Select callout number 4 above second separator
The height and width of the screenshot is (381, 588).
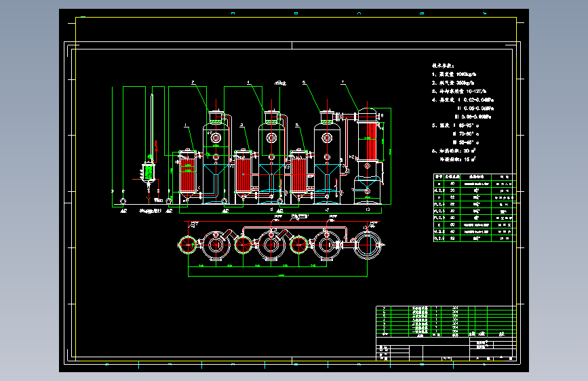coord(248,82)
